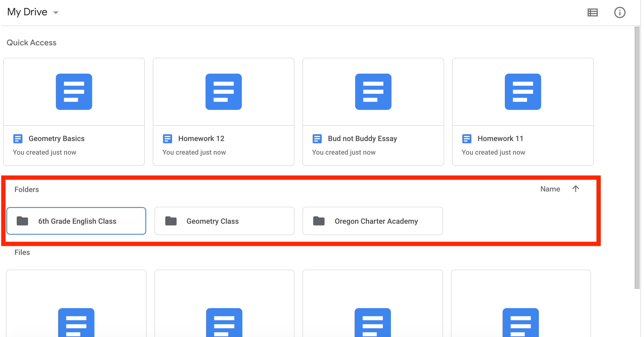Click the Geometry Basics large document icon
Image resolution: width=644 pixels, height=337 pixels.
[x=74, y=92]
